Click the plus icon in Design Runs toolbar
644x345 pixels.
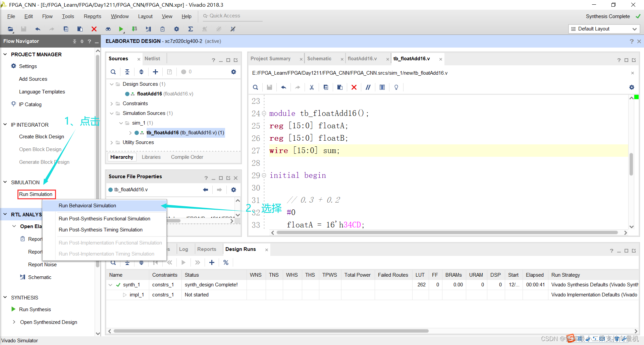212,263
